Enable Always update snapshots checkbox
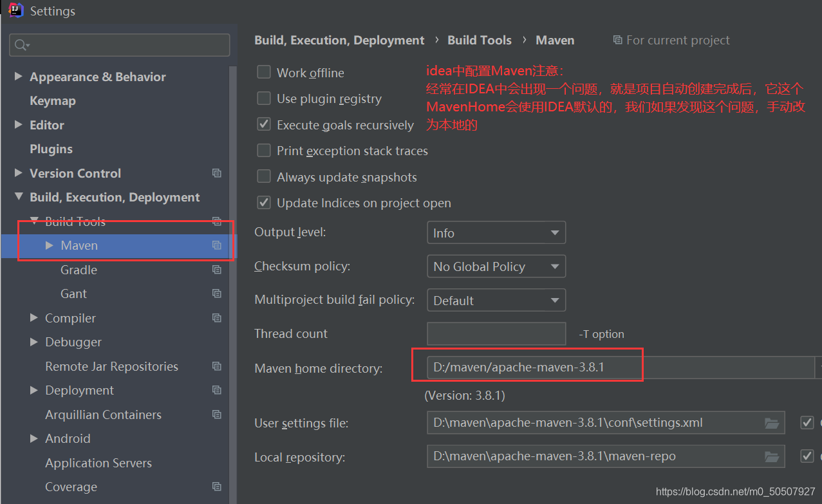The height and width of the screenshot is (504, 822). coord(264,176)
